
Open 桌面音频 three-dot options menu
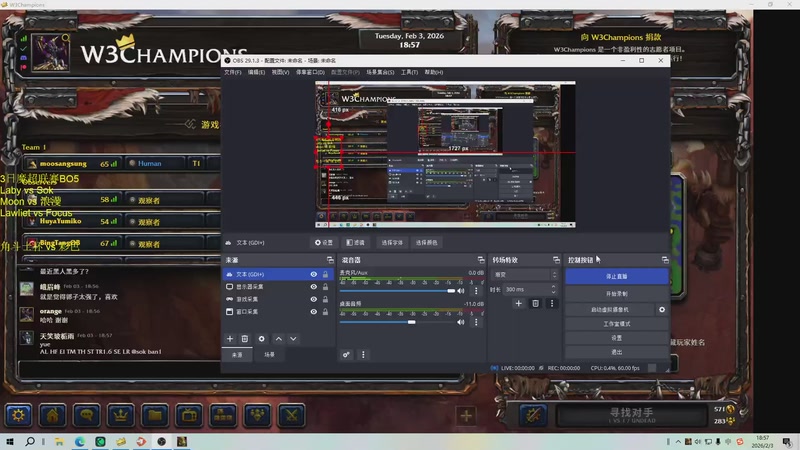(477, 322)
